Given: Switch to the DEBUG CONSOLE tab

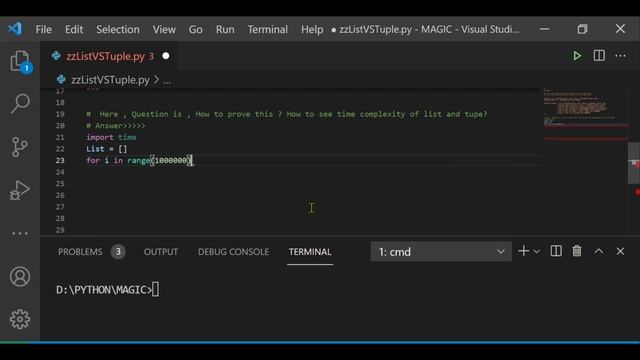Looking at the screenshot, I should (x=233, y=252).
